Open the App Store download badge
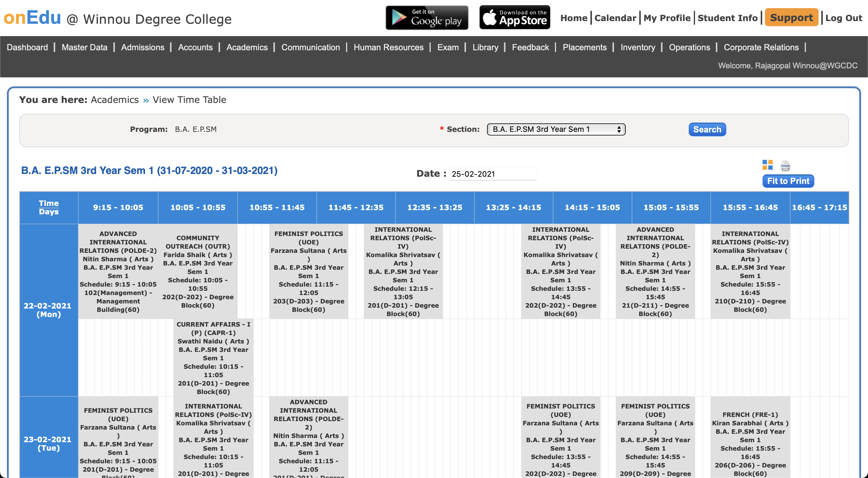 click(514, 17)
